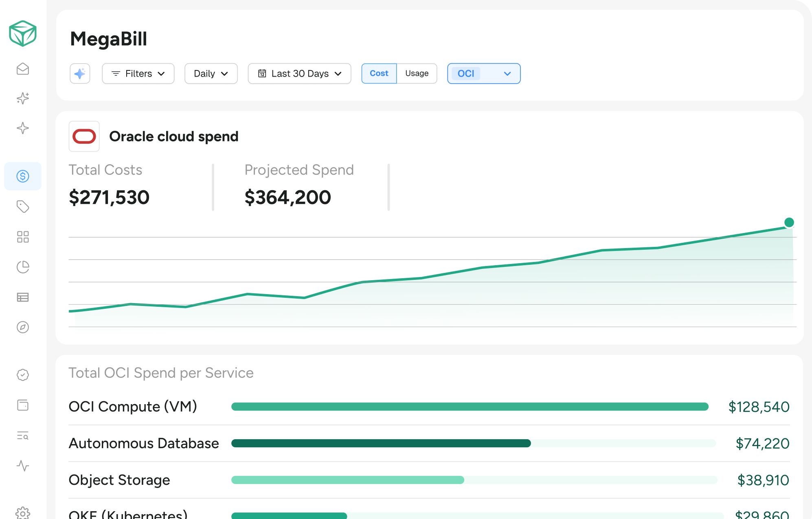Click the "Total OCI Spend per Service" heading
Image resolution: width=812 pixels, height=519 pixels.
point(161,373)
